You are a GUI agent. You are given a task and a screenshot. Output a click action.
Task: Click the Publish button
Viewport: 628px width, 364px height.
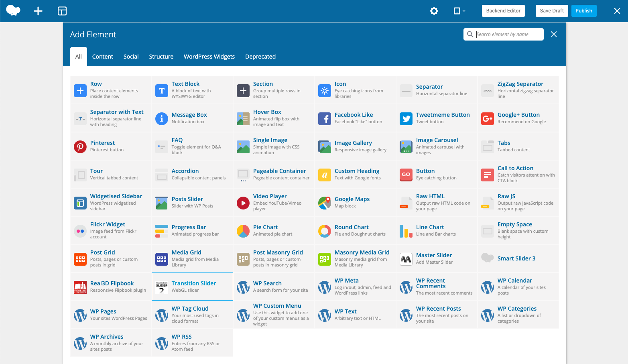(x=584, y=11)
